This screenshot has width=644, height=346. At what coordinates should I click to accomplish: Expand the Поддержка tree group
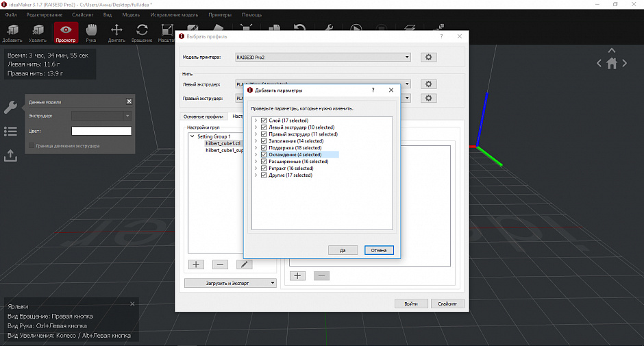[x=256, y=148]
